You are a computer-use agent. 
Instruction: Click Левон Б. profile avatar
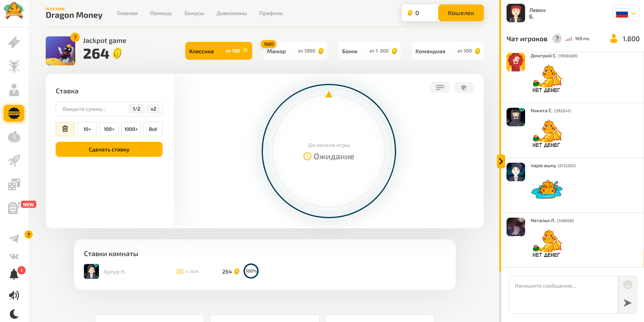[x=516, y=13]
